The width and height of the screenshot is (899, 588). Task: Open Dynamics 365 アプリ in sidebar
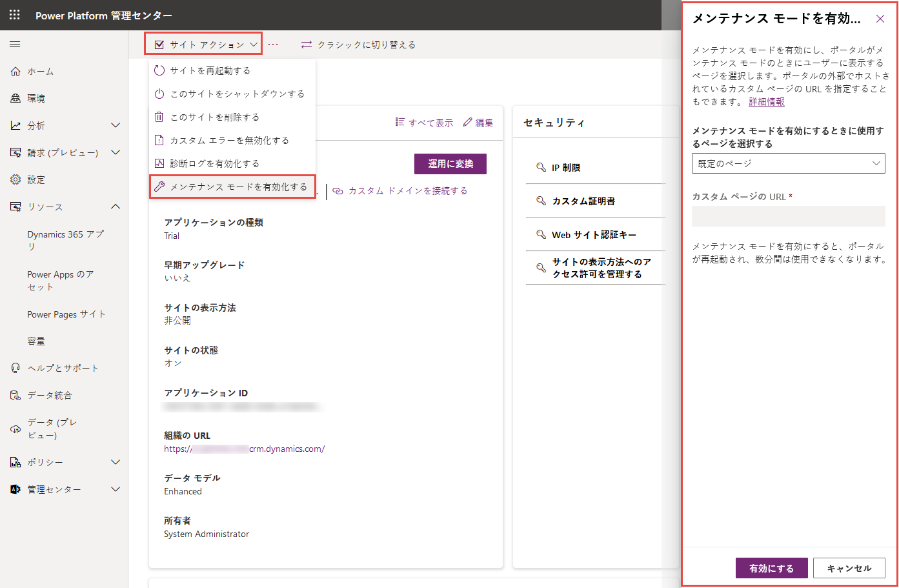65,240
